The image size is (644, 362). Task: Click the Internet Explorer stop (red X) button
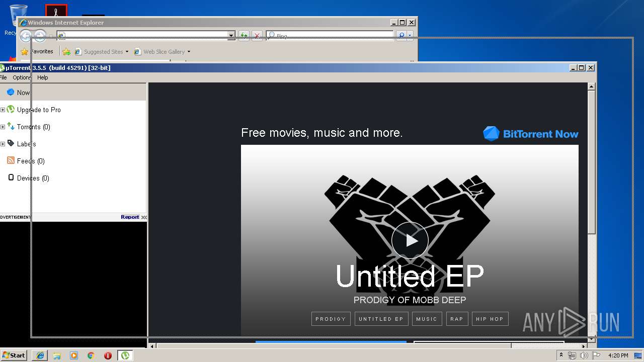(257, 36)
